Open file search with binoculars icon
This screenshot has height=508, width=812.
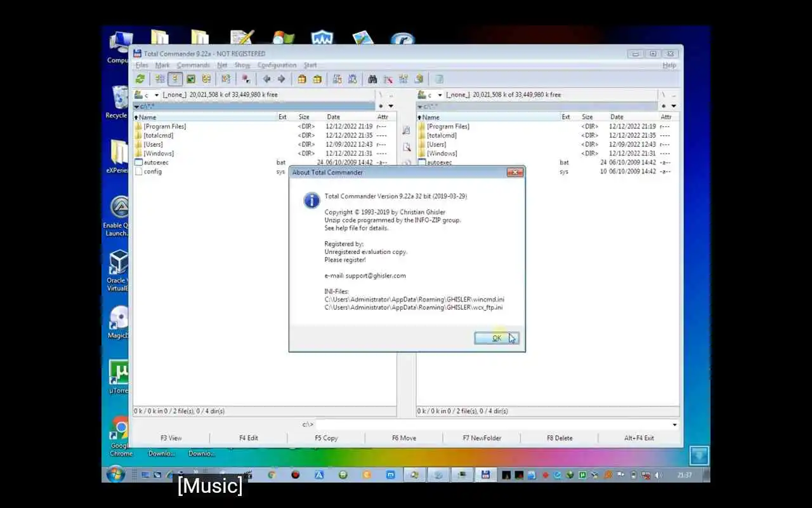[372, 79]
